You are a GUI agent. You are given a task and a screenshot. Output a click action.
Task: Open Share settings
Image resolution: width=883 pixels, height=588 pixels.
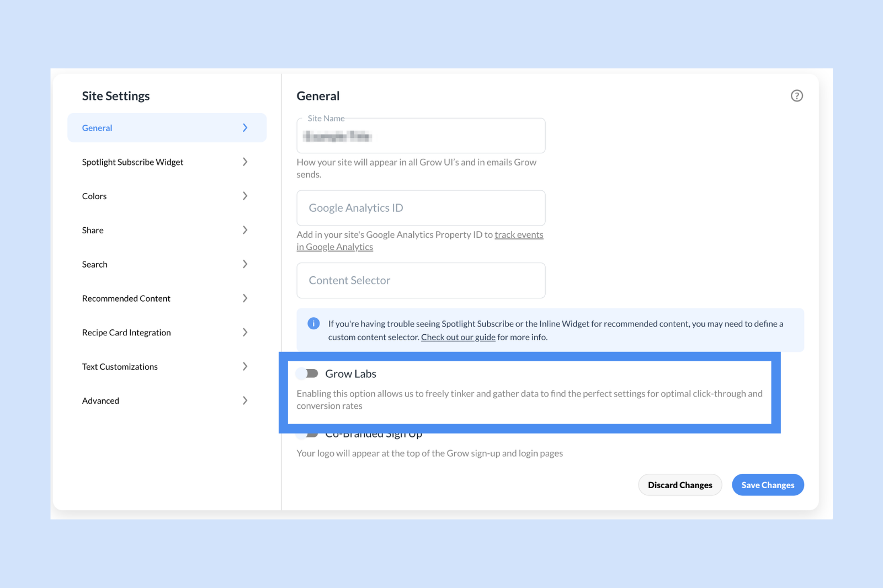pos(167,230)
